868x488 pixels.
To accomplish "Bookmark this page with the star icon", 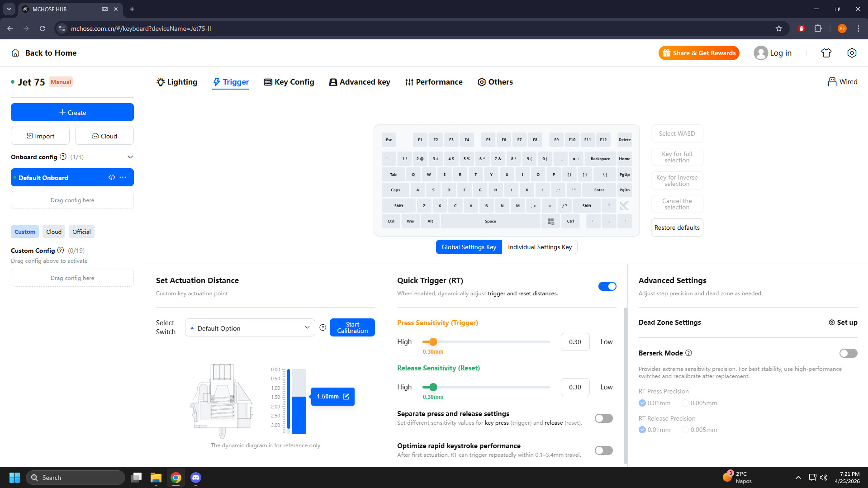I will coord(779,28).
